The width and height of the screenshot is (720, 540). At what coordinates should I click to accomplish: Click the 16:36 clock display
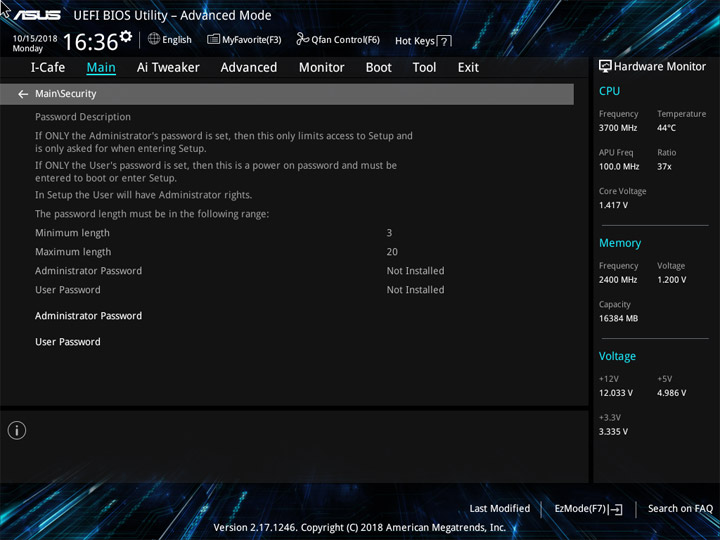pos(90,42)
